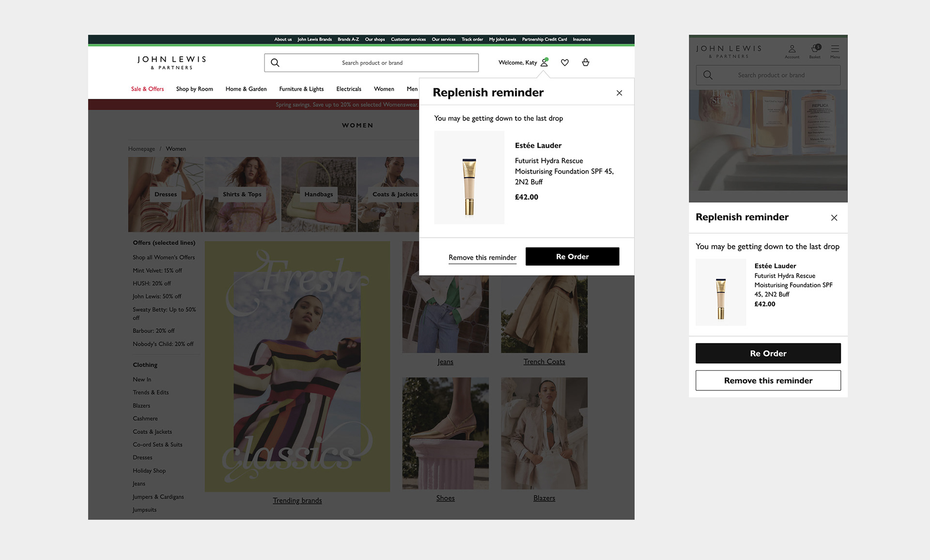
Task: Click Our services top link
Action: (444, 39)
